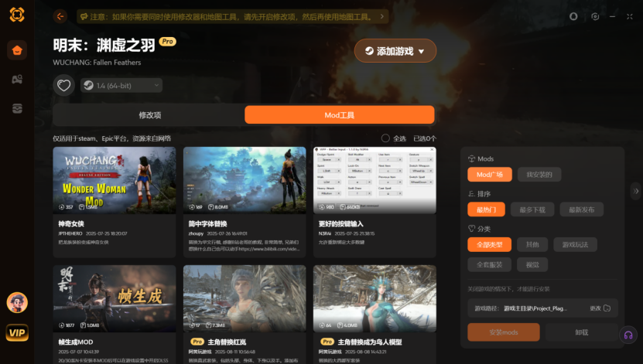This screenshot has height=364, width=643.
Task: Click the 主角替换成为鸟人模型 title
Action: click(x=370, y=342)
